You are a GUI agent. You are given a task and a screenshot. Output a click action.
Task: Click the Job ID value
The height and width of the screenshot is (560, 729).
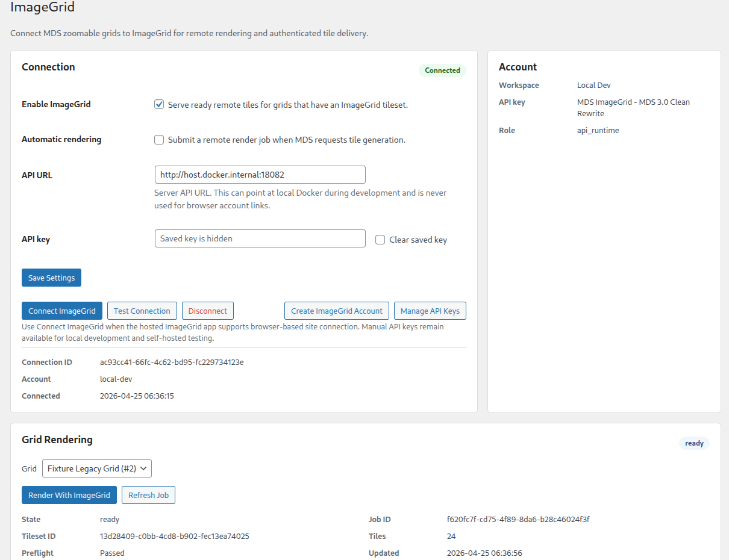518,519
